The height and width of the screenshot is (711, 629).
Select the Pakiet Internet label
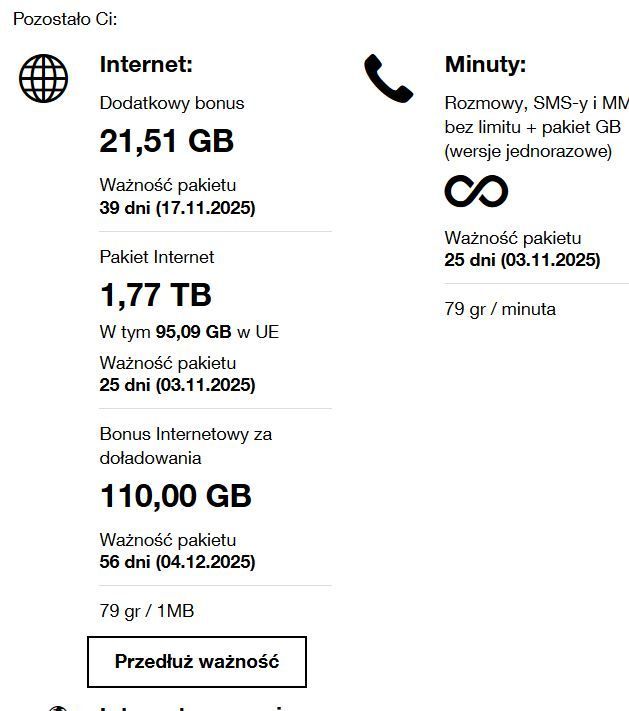[x=157, y=257]
